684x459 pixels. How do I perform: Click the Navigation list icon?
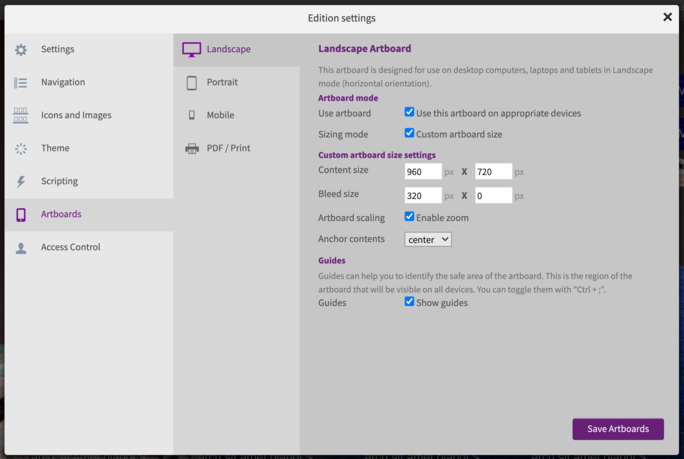click(x=21, y=82)
